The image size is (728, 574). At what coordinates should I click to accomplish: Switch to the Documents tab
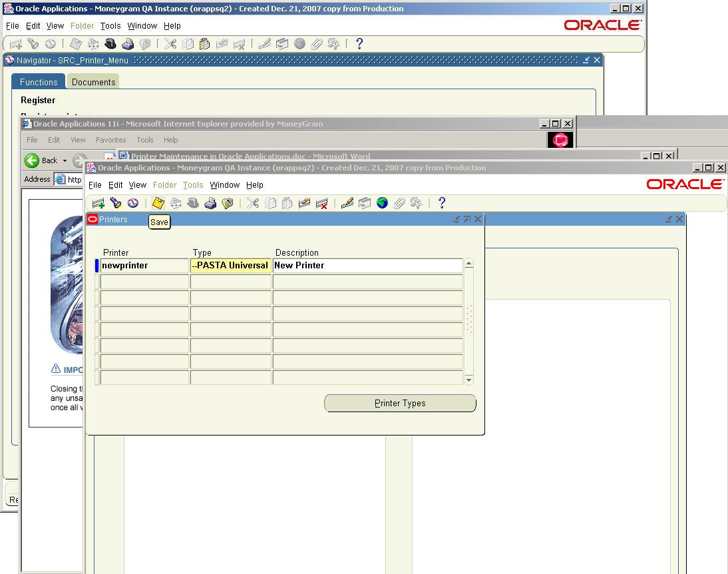[93, 82]
